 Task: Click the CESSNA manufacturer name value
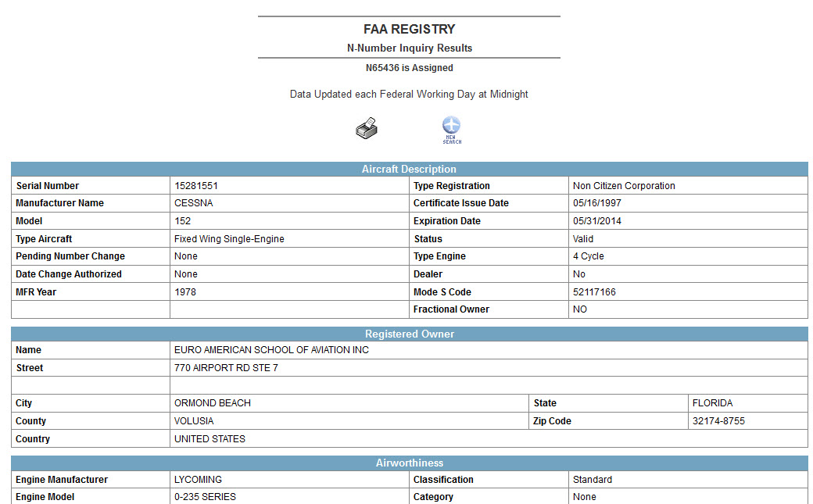point(194,203)
